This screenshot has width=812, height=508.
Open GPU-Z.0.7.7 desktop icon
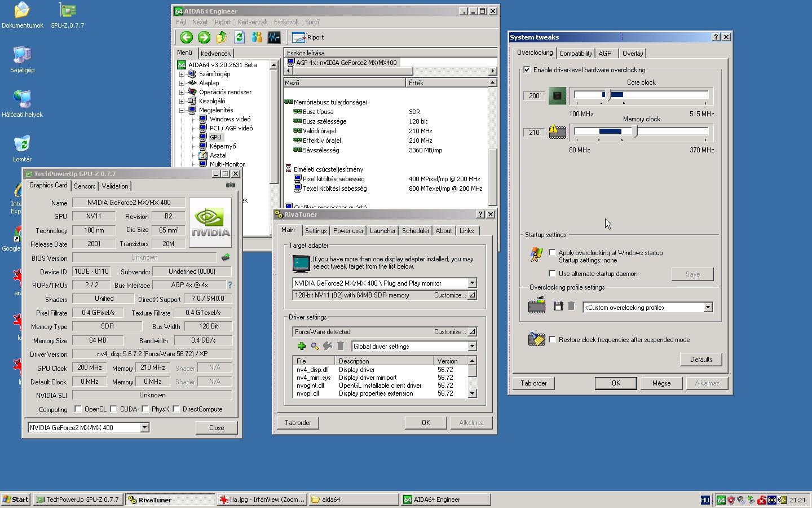tap(67, 15)
